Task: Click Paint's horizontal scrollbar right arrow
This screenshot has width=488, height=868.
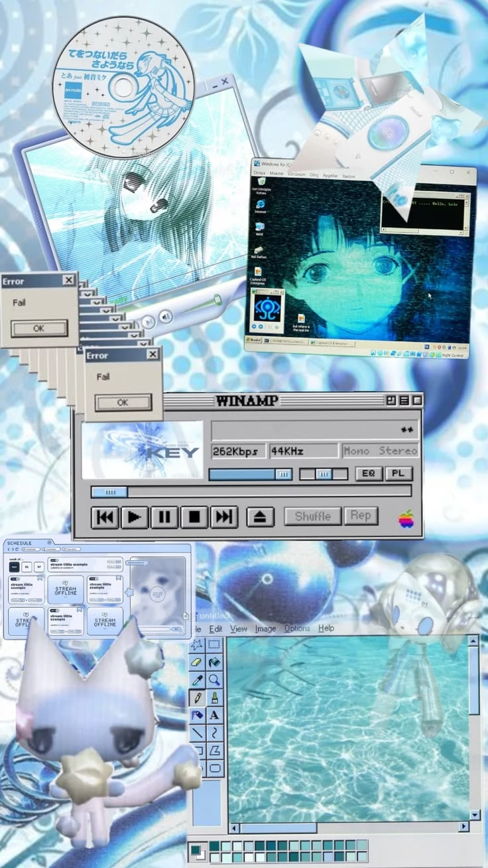Action: point(463,828)
